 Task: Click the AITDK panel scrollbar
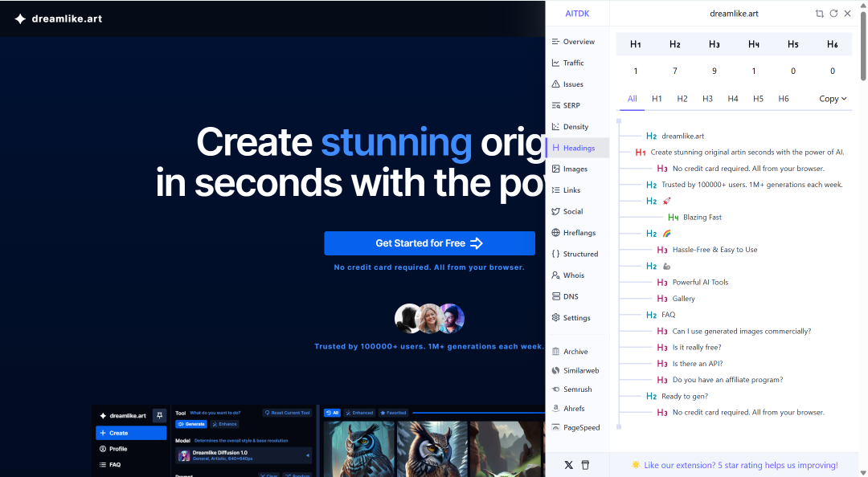pos(863,47)
